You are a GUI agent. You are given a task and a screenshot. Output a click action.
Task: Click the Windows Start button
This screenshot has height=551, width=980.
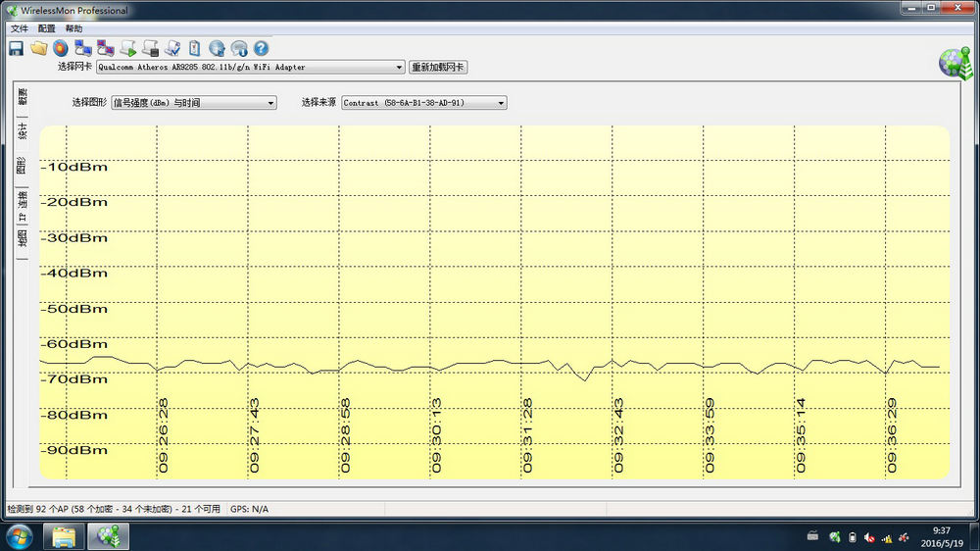pyautogui.click(x=20, y=536)
